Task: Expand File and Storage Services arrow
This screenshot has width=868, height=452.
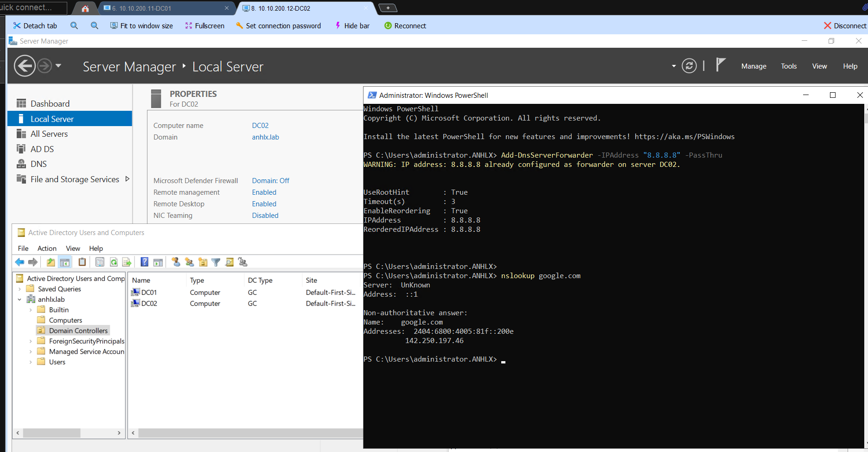Action: (128, 179)
